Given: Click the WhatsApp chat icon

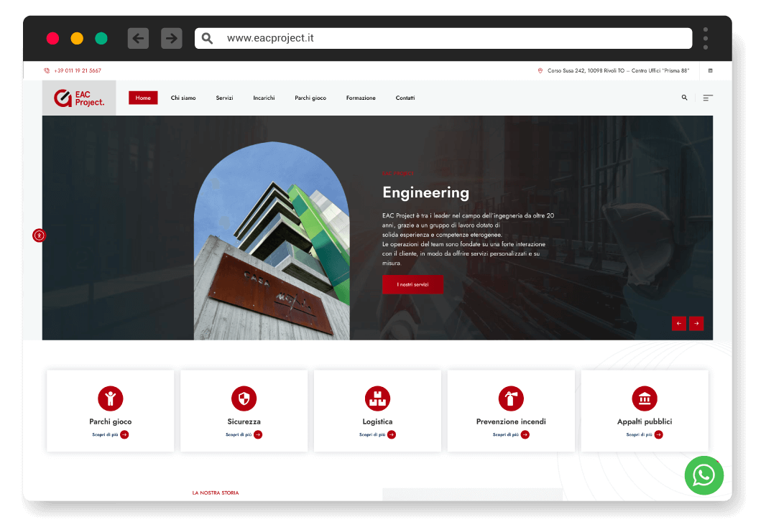Looking at the screenshot, I should point(703,475).
